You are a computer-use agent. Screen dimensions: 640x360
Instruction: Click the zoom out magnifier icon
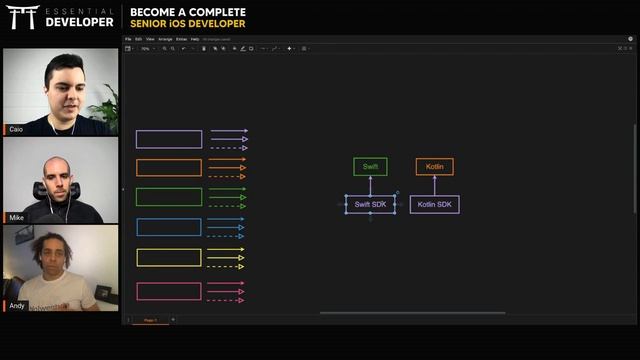173,49
